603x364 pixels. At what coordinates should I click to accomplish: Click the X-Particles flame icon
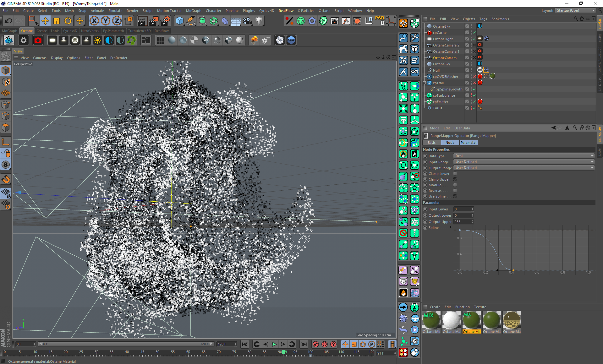pyautogui.click(x=403, y=293)
